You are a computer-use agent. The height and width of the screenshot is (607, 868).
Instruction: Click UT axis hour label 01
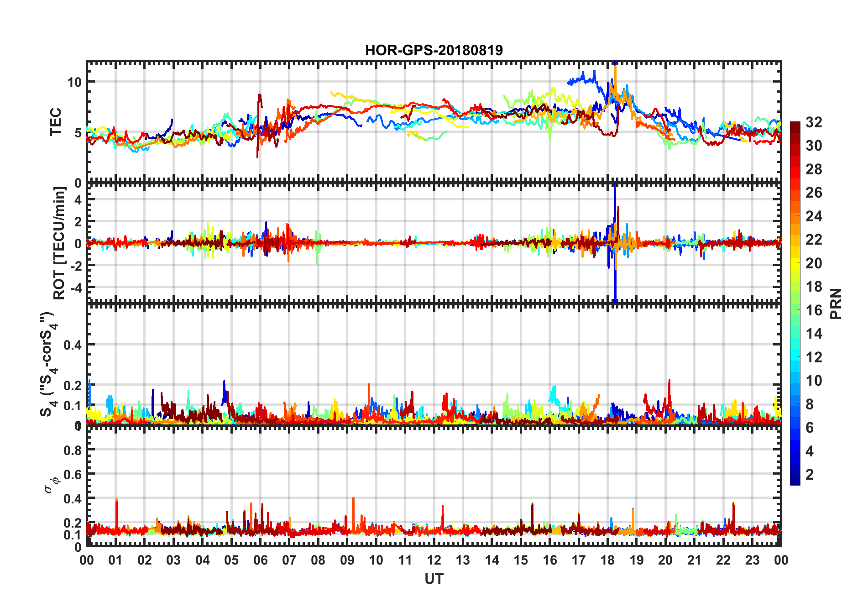[115, 560]
